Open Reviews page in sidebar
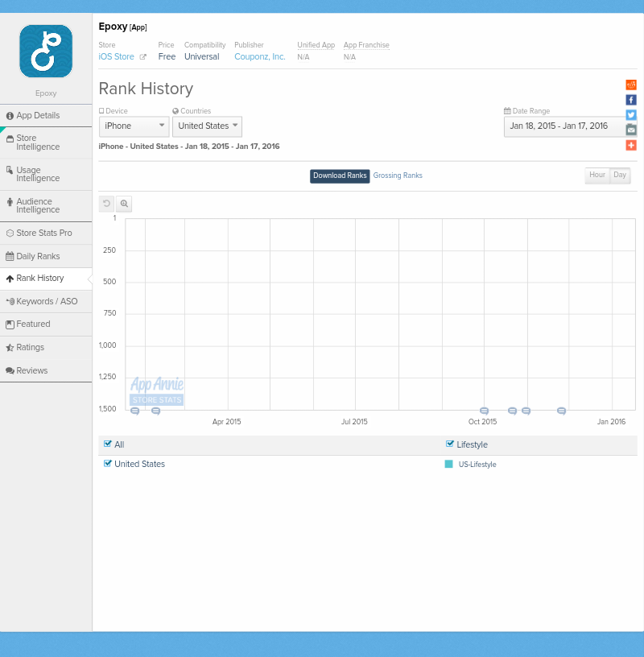The image size is (644, 657). [x=46, y=371]
